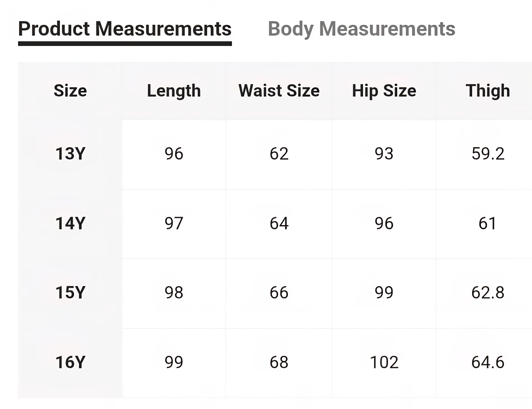This screenshot has width=532, height=409.
Task: Click the 14Y waist size value 64
Action: (x=279, y=223)
